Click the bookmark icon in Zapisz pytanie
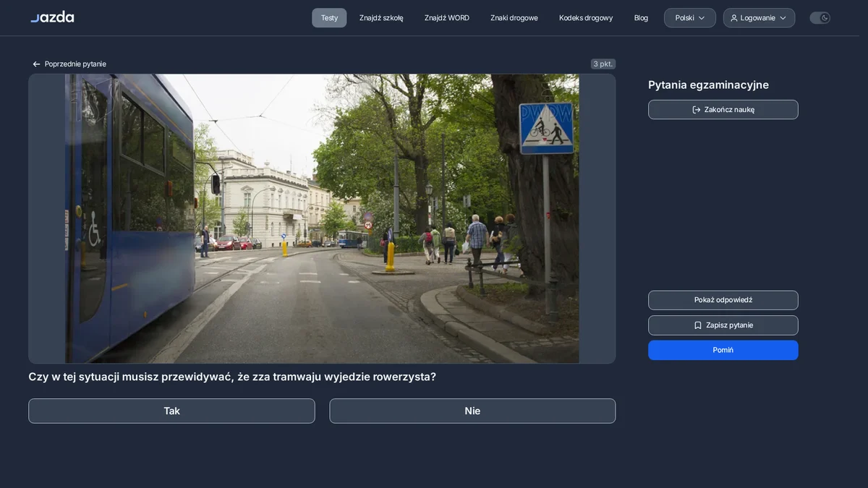The image size is (868, 488). tap(698, 325)
